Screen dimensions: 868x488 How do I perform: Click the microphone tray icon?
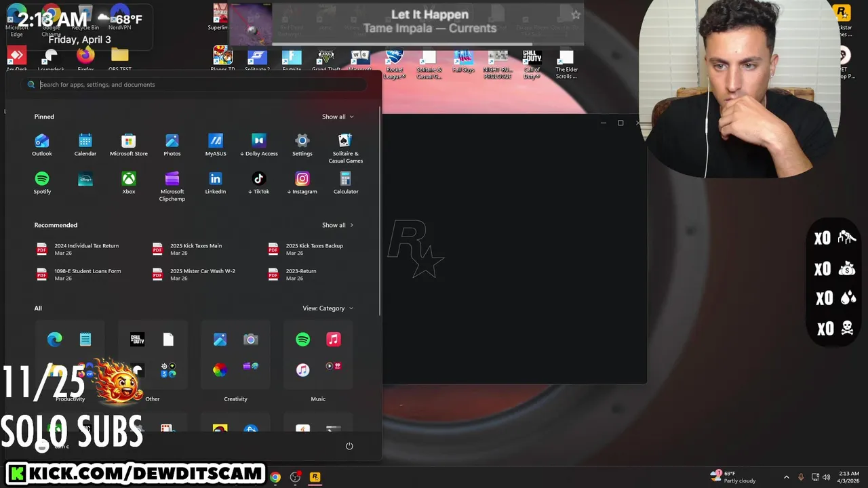pyautogui.click(x=801, y=477)
